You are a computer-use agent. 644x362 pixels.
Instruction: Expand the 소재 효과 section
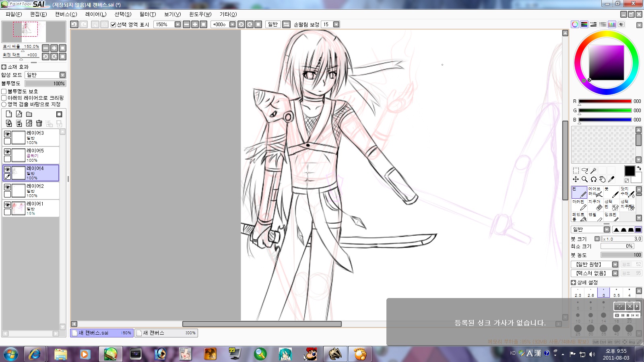click(4, 67)
